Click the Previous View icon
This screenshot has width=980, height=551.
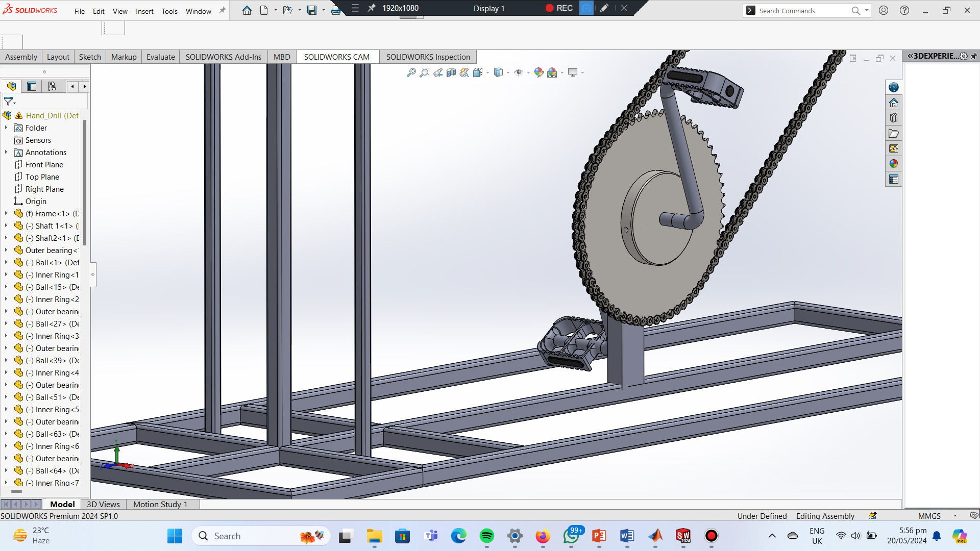438,72
